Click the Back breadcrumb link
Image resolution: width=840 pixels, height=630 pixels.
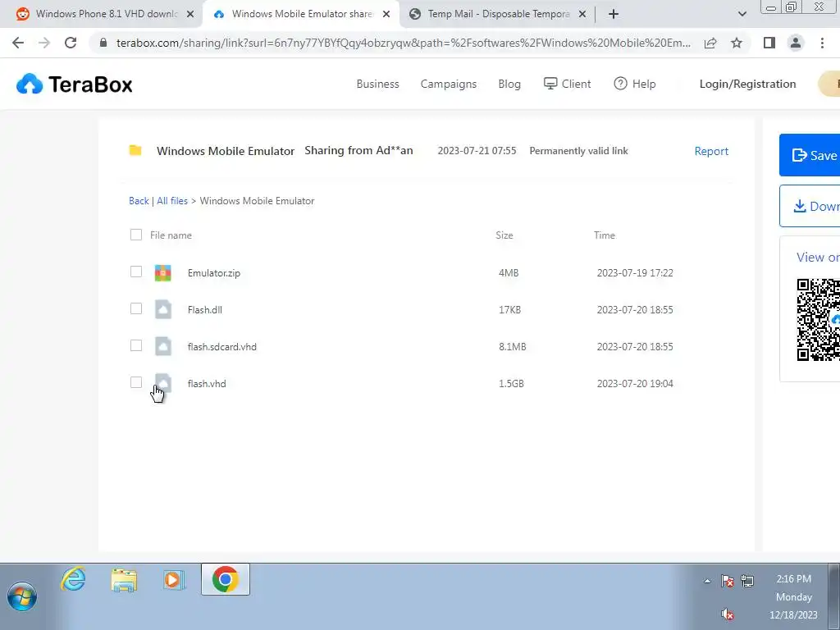pyautogui.click(x=139, y=201)
